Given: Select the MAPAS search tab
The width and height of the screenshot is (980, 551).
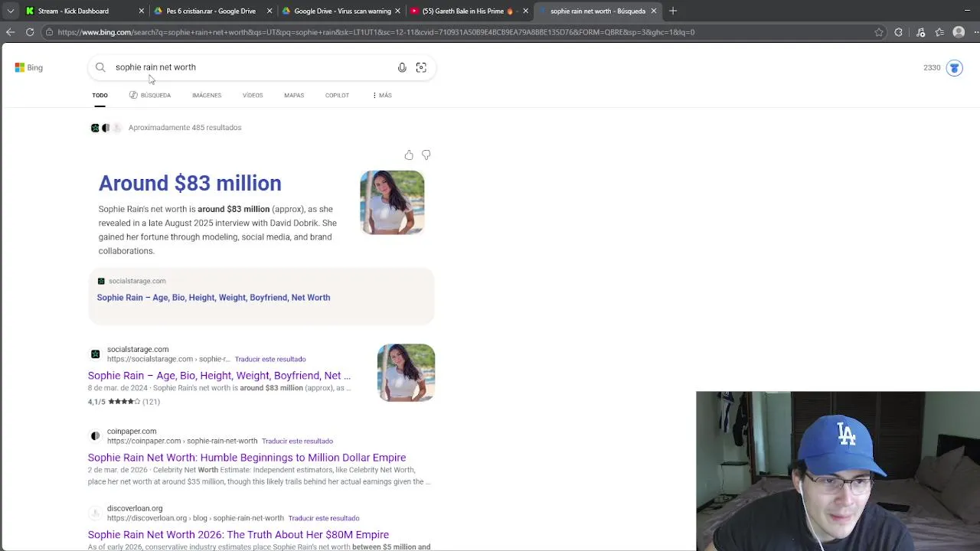Looking at the screenshot, I should tap(294, 96).
